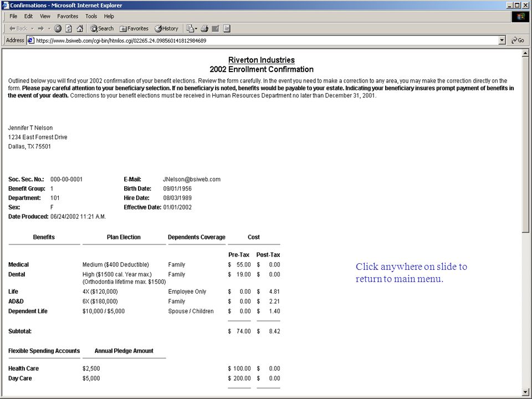Click the Dental benefit row label
532x399 pixels.
(17, 274)
